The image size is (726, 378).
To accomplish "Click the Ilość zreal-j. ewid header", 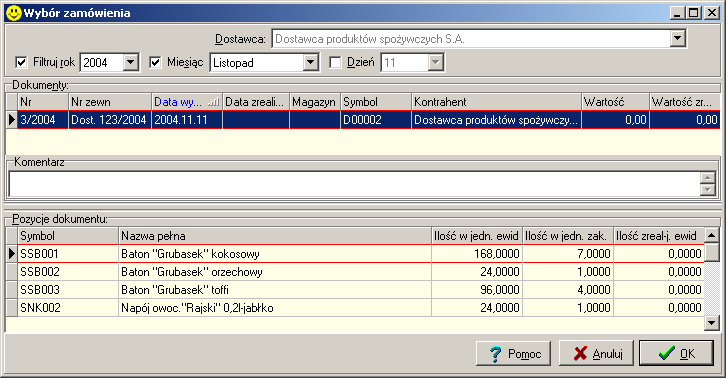I will 658,236.
